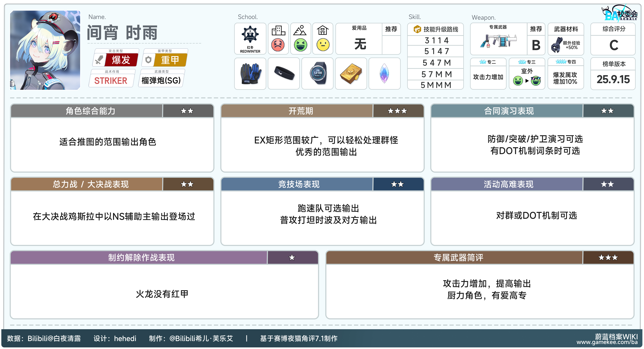Select the 开荒期 section header
The width and height of the screenshot is (644, 349).
tap(301, 111)
